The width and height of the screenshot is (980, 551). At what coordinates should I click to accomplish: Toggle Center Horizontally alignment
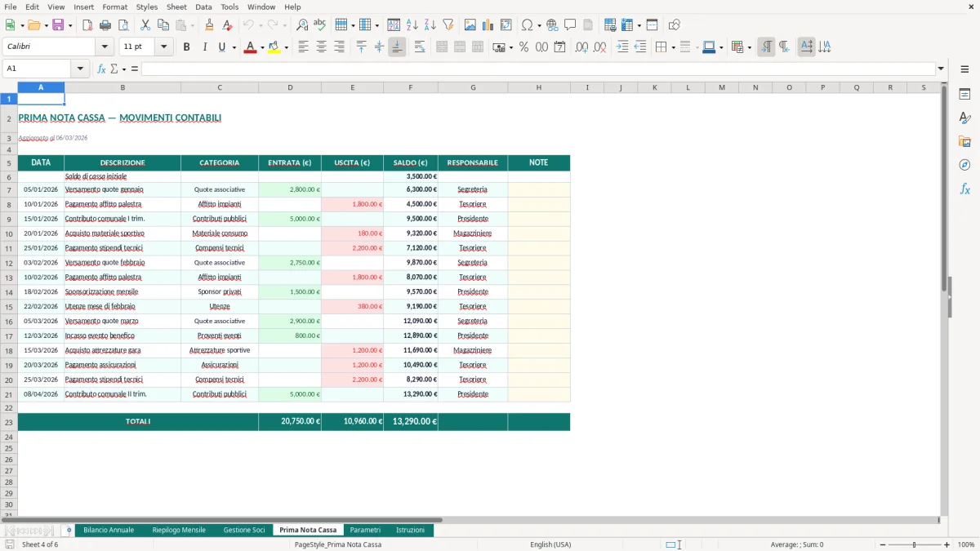tap(321, 47)
